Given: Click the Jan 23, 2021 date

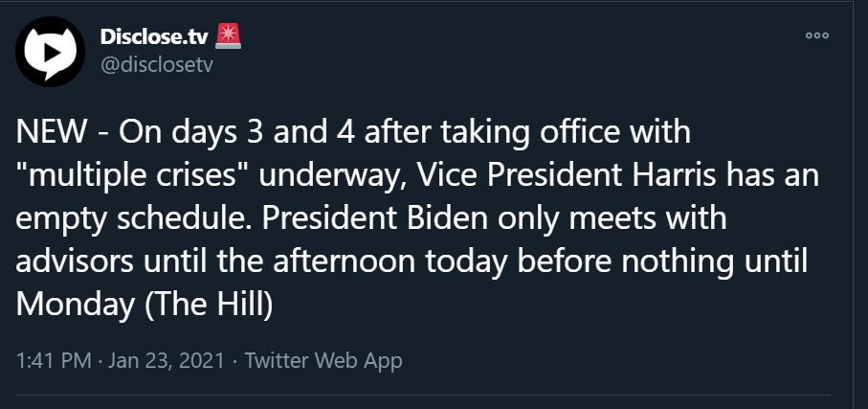Looking at the screenshot, I should point(167,361).
